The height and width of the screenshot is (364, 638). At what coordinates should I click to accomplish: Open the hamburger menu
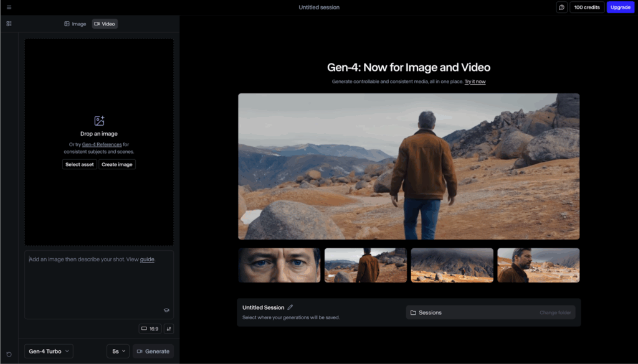9,7
